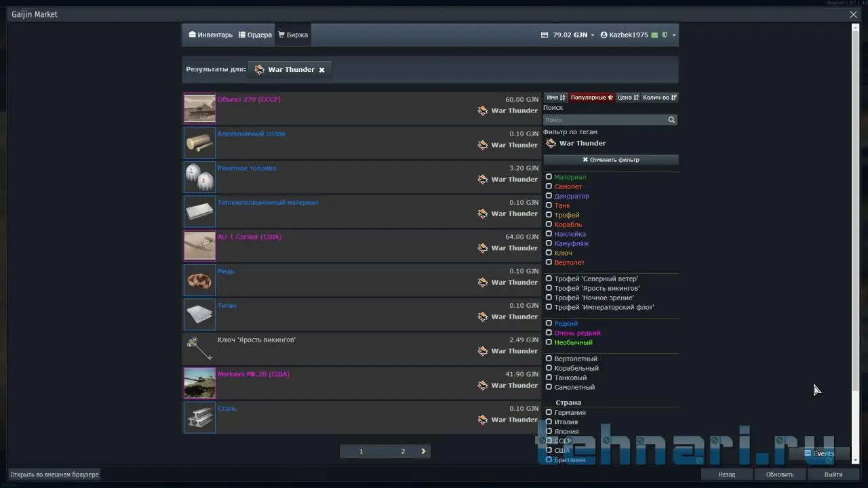This screenshot has height=488, width=868.
Task: Go to the next results page arrow
Action: point(424,451)
